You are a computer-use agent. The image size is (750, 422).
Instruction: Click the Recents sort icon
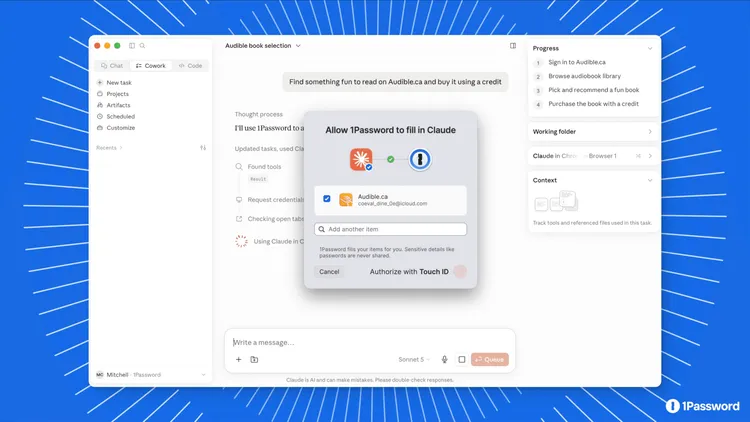(x=203, y=148)
